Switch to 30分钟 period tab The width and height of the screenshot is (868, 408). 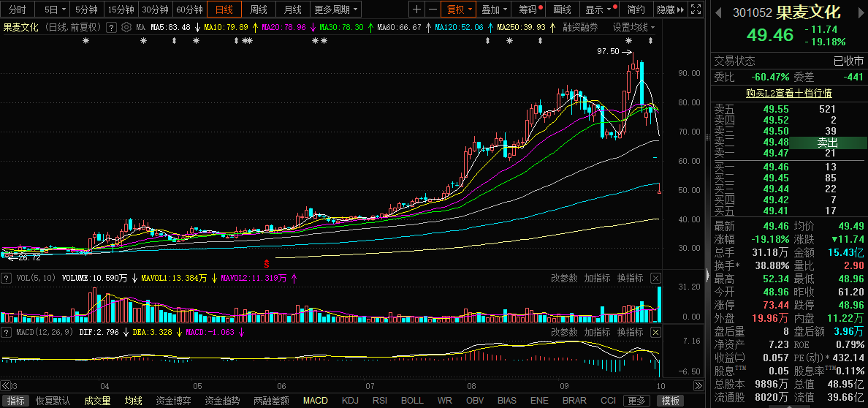pos(154,10)
